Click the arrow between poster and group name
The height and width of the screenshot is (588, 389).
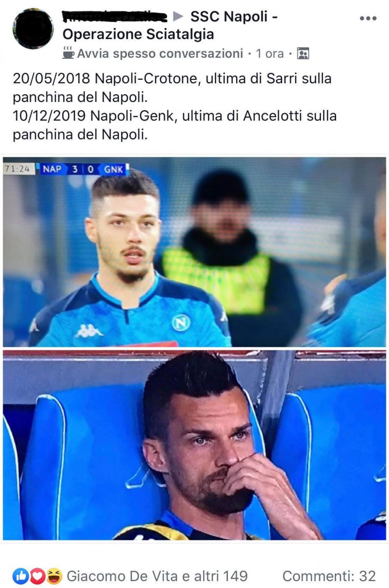pos(179,17)
